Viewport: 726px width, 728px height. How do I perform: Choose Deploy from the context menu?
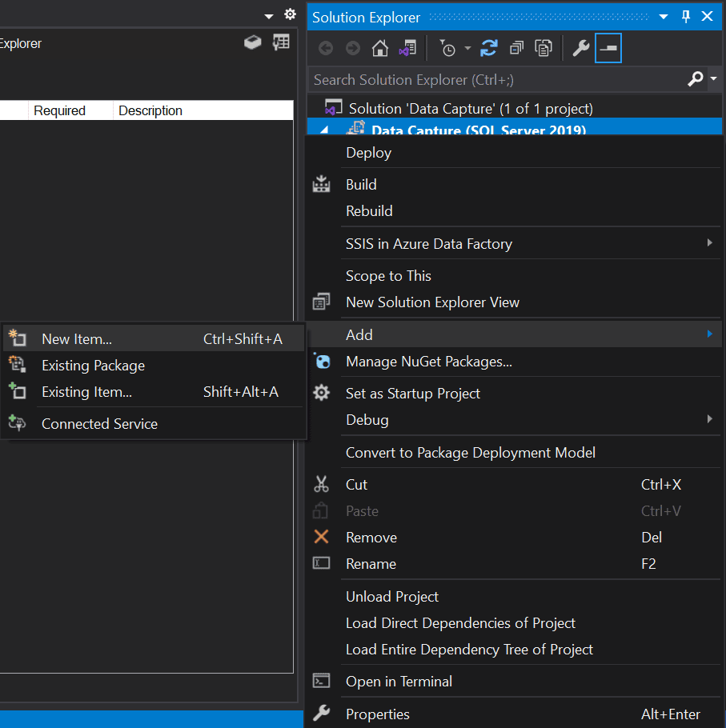coord(368,152)
